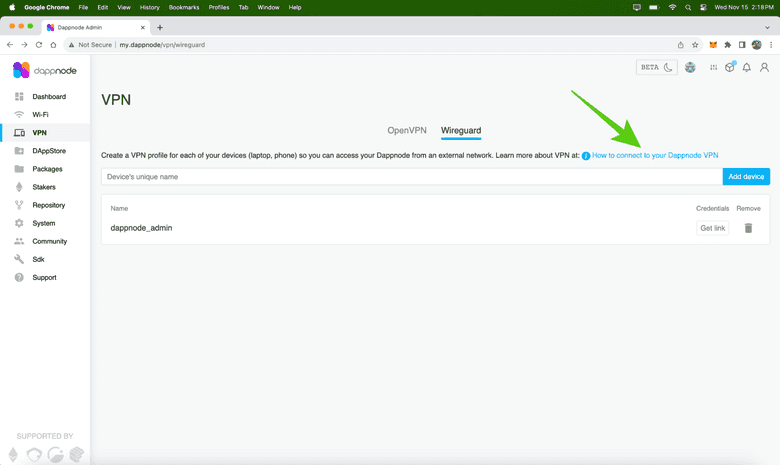Click the Device's unique name field
The image size is (780, 465).
[x=411, y=177]
